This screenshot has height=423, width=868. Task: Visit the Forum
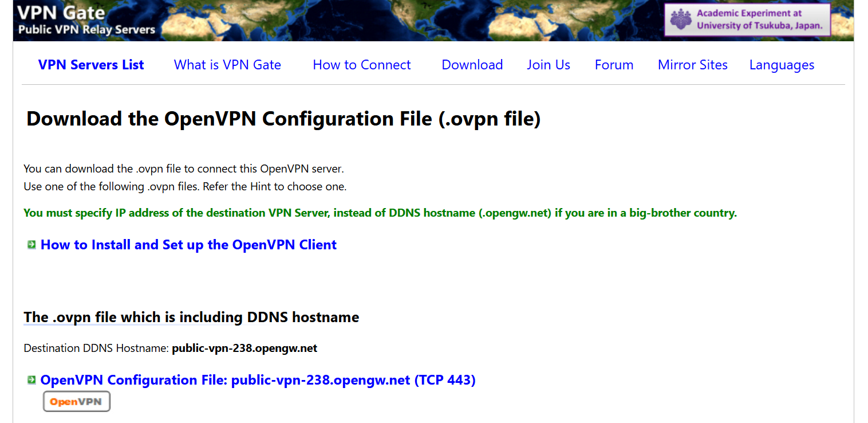click(614, 65)
